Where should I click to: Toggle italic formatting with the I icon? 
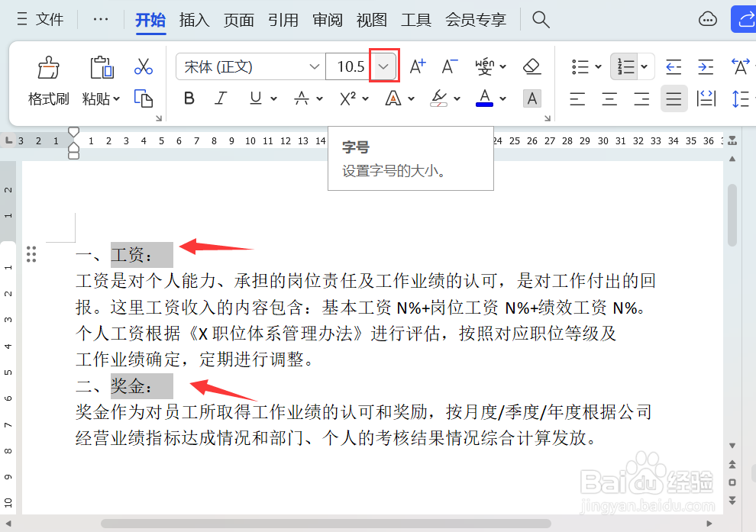click(221, 98)
